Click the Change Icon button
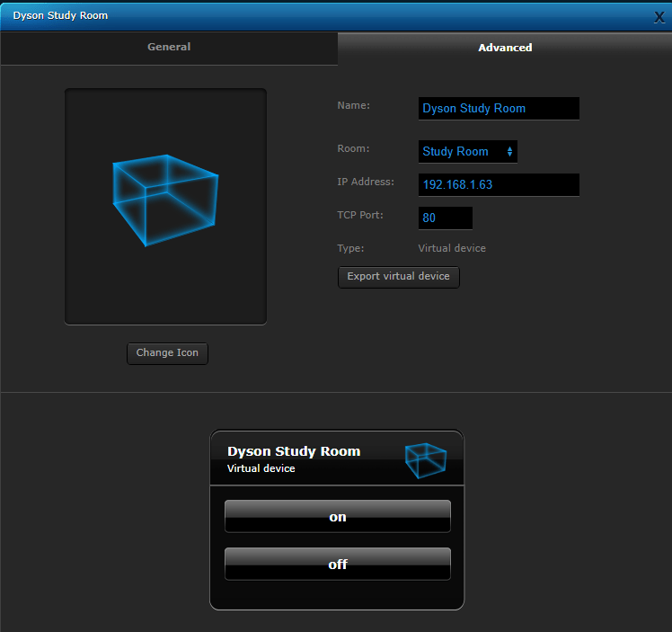Screen dimensions: 672x632 pos(167,353)
